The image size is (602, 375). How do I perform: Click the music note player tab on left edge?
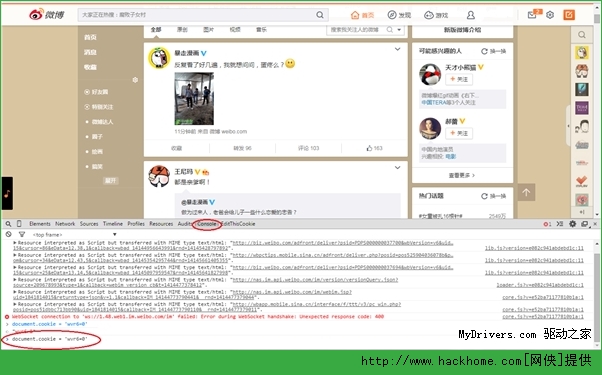pos(7,193)
